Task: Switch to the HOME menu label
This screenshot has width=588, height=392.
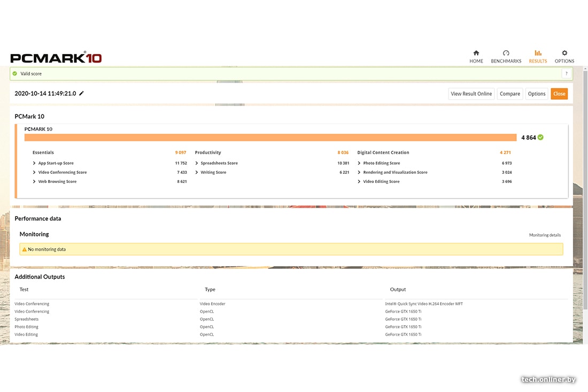Action: point(476,61)
